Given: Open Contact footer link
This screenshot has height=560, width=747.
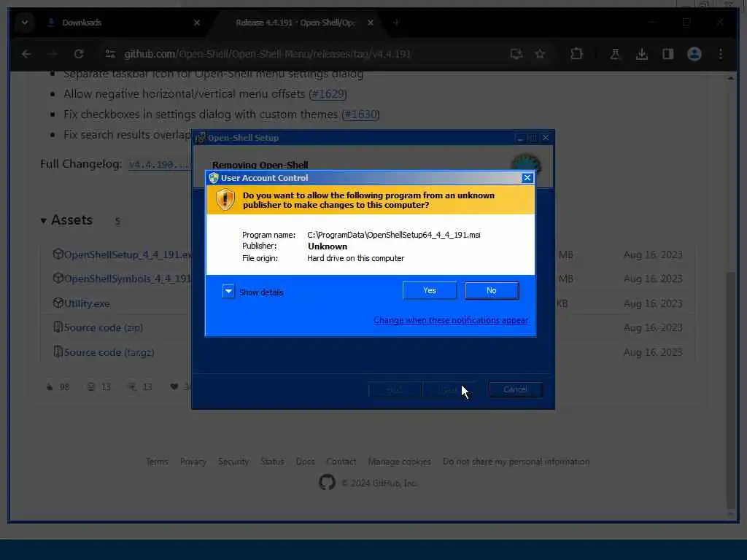Looking at the screenshot, I should tap(341, 462).
